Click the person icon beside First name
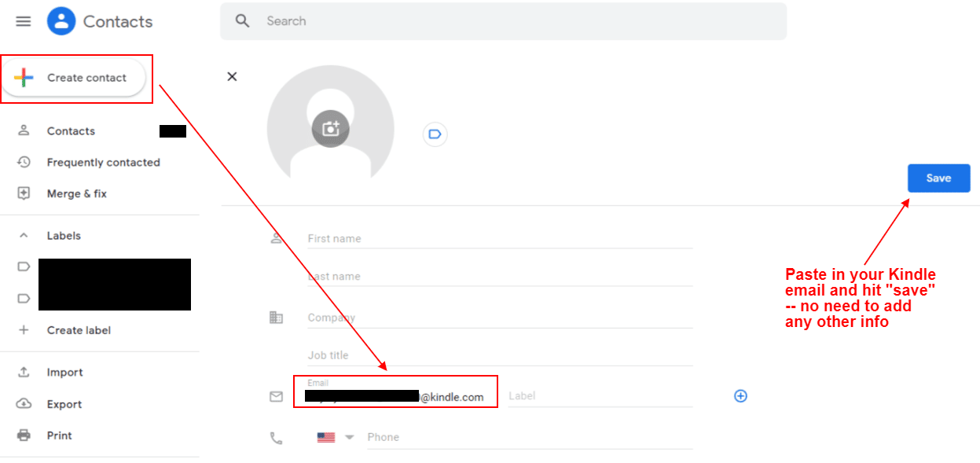This screenshot has height=463, width=980. (276, 238)
